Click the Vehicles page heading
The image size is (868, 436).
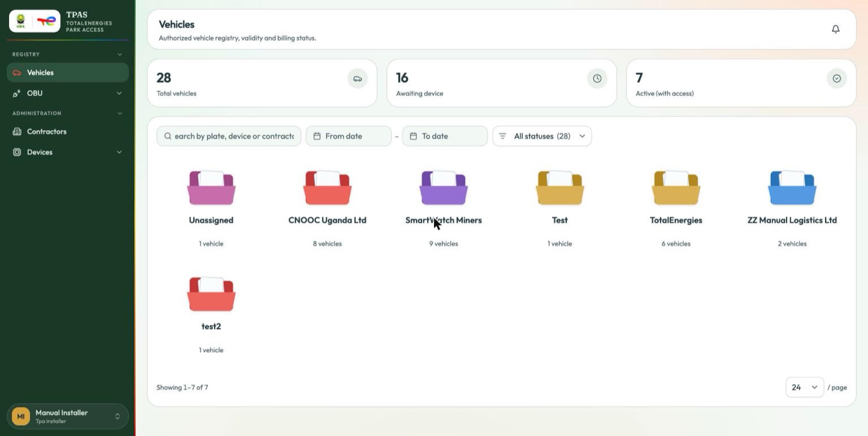(177, 25)
